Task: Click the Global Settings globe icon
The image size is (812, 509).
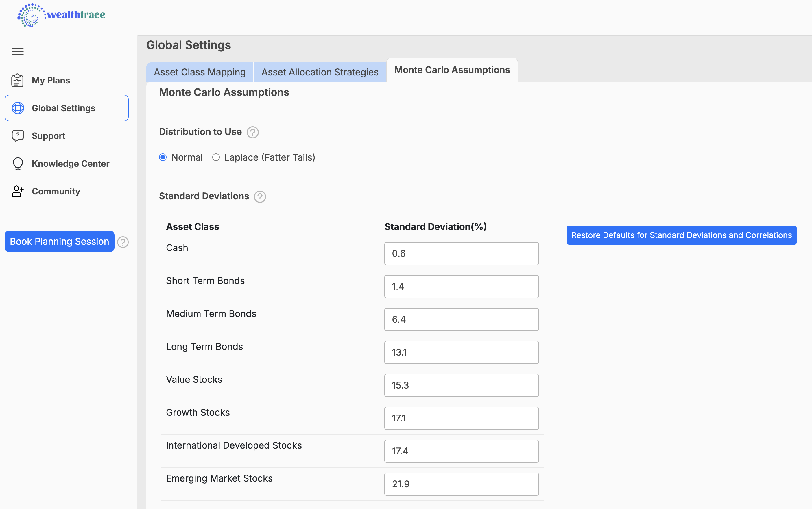Action: (18, 108)
